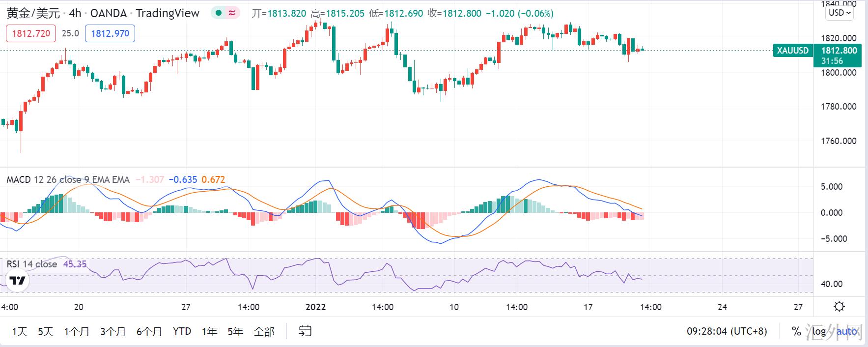
Task: Toggle percent scale mode
Action: point(796,331)
